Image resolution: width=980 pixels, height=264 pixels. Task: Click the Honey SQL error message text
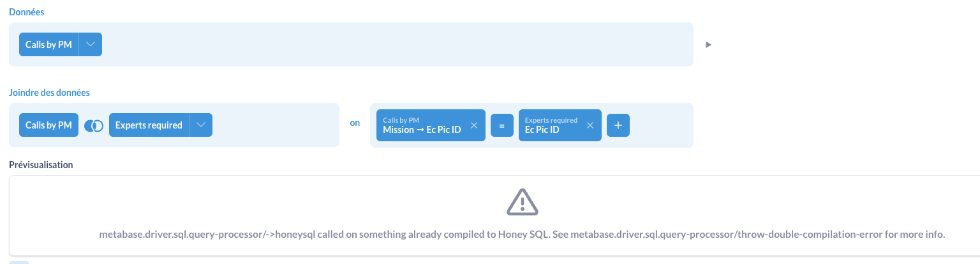(522, 235)
